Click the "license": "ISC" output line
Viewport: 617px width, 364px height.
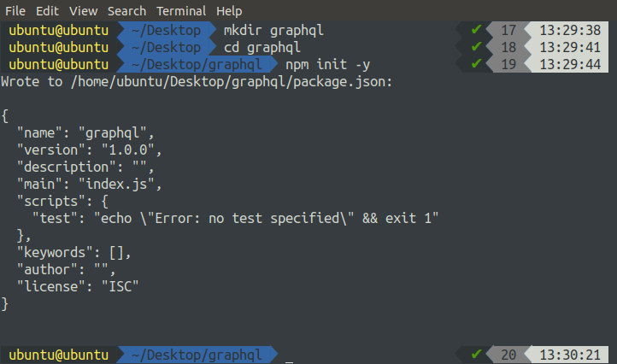click(x=78, y=286)
